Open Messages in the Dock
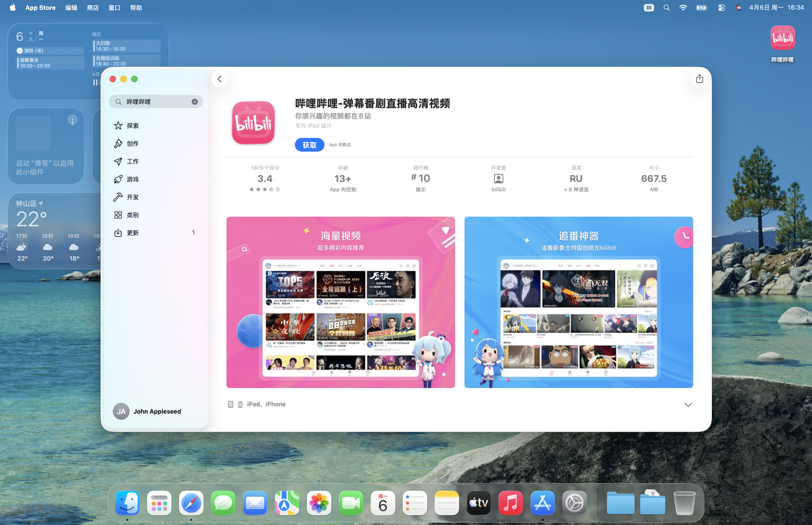The image size is (812, 525). [x=223, y=503]
